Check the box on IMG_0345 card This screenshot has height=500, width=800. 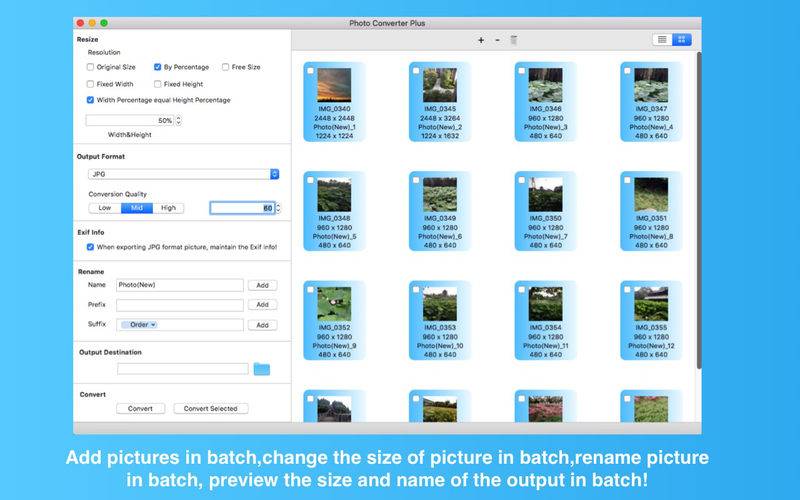click(x=416, y=70)
